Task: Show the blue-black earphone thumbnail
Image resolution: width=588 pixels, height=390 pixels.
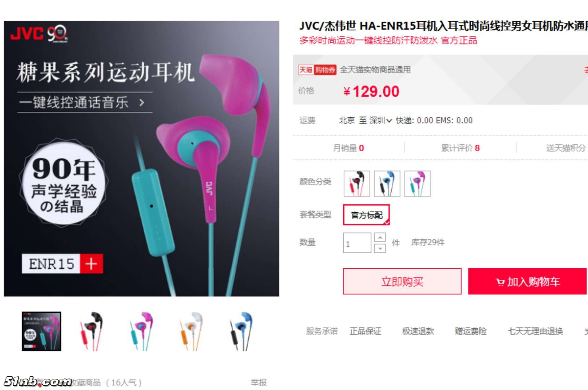Action: pos(242,331)
